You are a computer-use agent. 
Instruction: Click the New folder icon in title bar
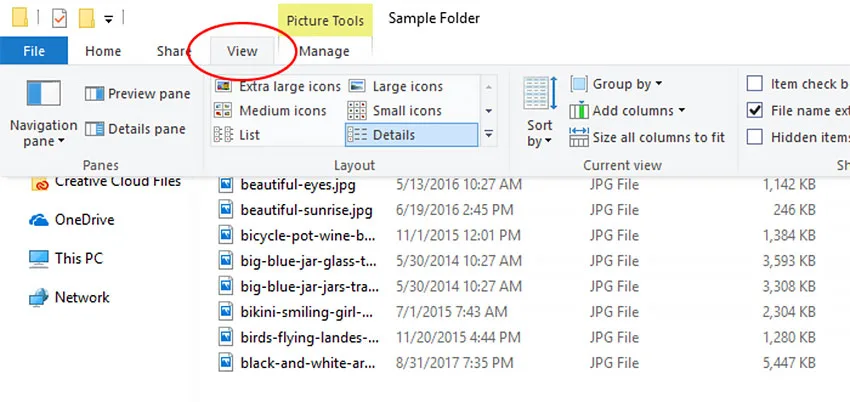(x=87, y=18)
